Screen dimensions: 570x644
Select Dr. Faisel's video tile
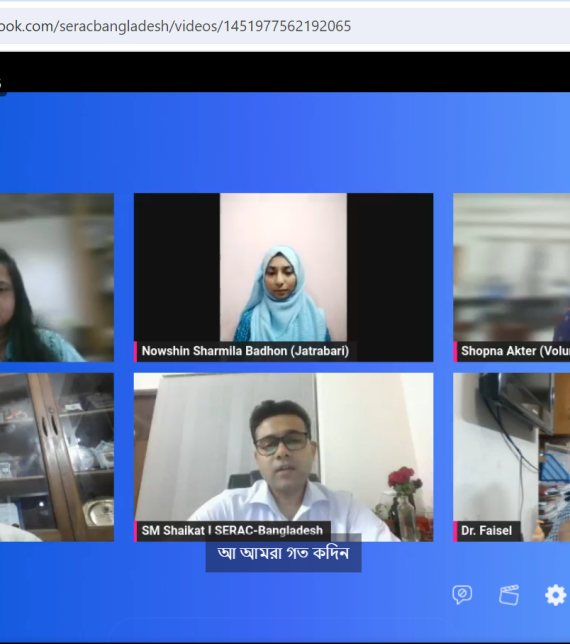(512, 457)
